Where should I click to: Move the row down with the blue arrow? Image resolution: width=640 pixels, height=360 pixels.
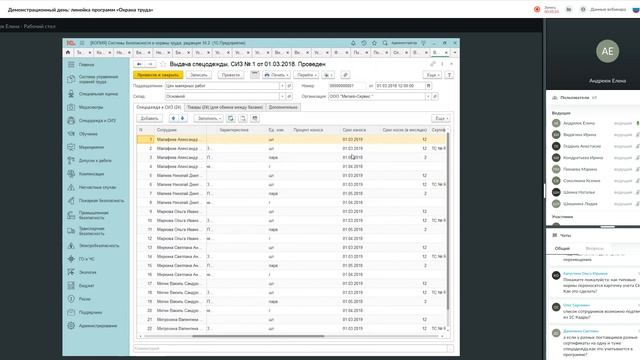coord(182,118)
